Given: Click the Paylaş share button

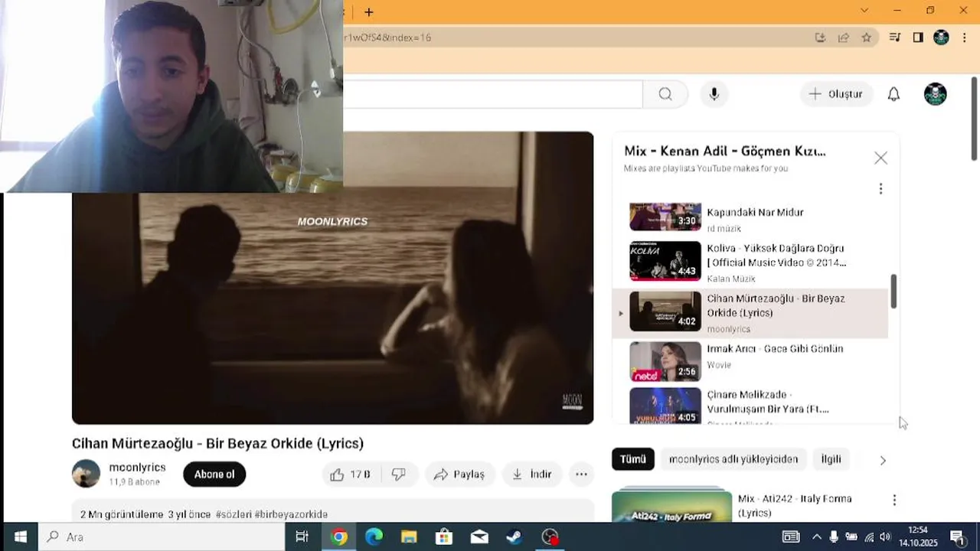Looking at the screenshot, I should pos(459,474).
